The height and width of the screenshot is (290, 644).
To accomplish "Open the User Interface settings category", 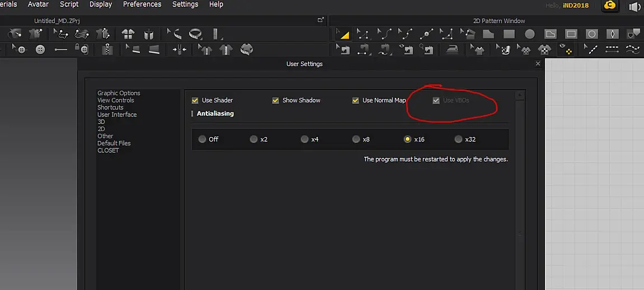I will pos(117,115).
